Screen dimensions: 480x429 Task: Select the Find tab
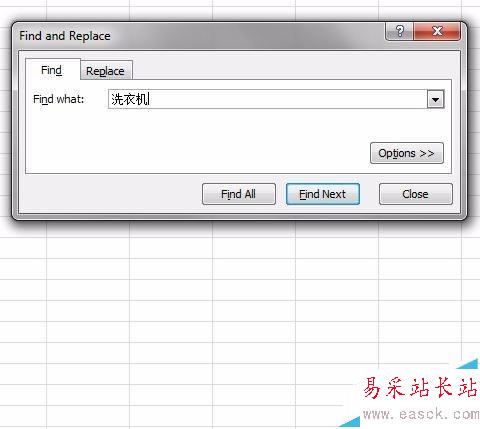52,70
